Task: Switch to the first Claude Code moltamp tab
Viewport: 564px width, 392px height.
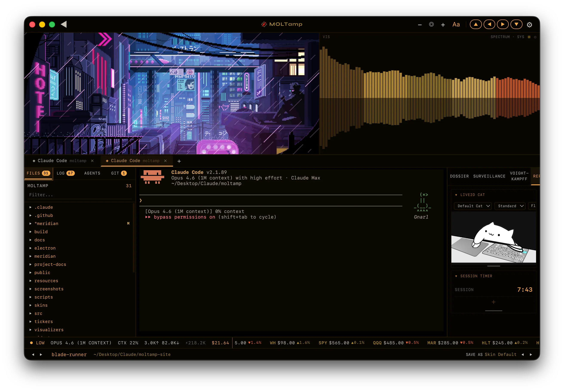Action: 63,161
